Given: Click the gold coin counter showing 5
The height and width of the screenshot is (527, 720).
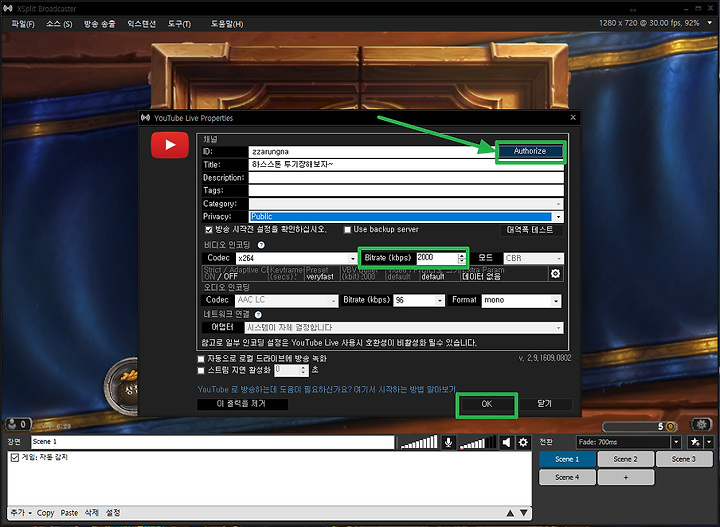Looking at the screenshot, I should pyautogui.click(x=640, y=427).
